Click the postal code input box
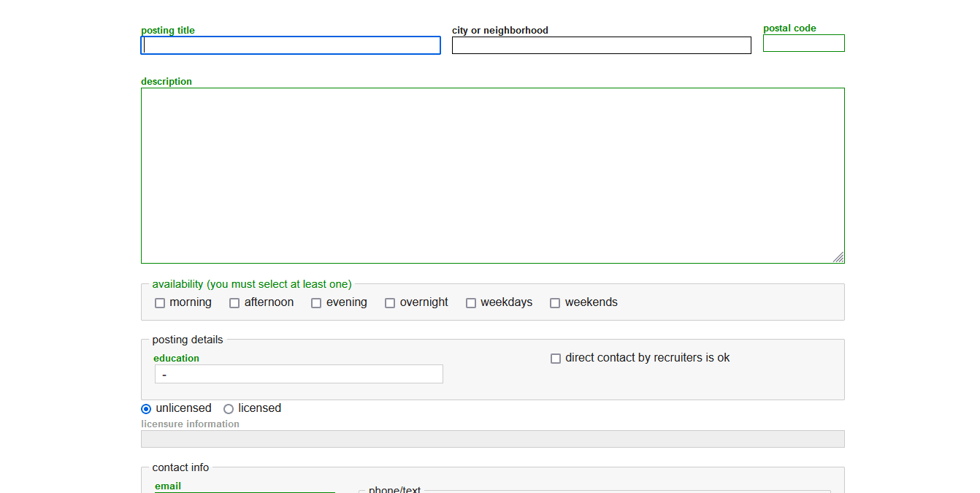 (x=804, y=43)
